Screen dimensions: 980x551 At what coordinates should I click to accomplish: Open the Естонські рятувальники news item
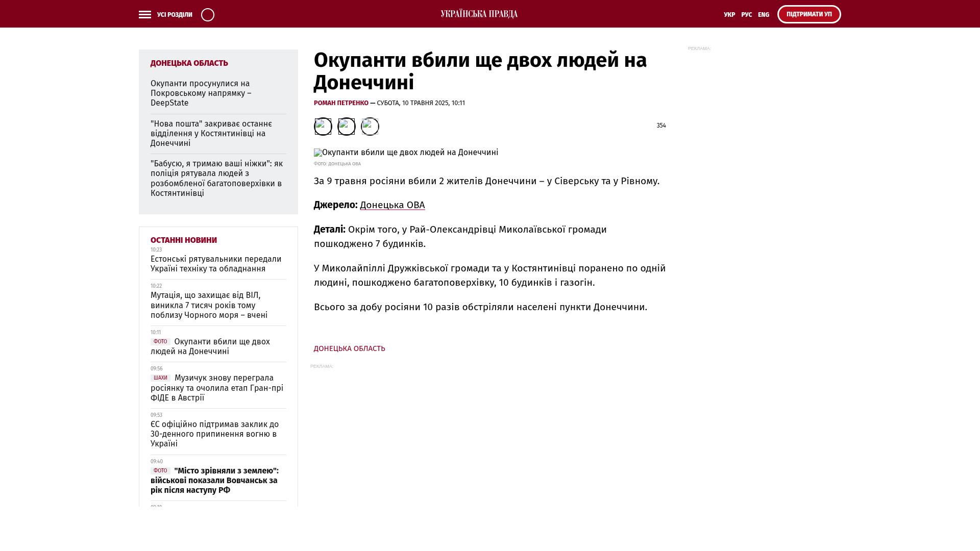click(x=215, y=264)
